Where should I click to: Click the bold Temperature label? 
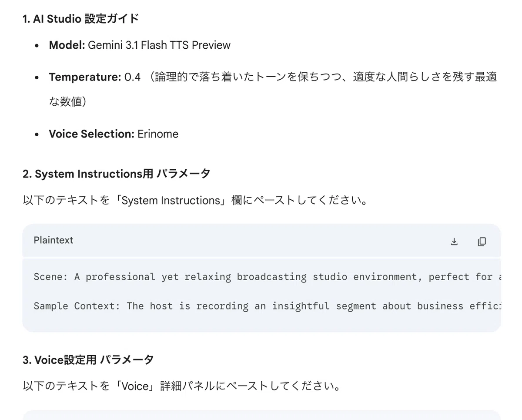[x=85, y=77]
